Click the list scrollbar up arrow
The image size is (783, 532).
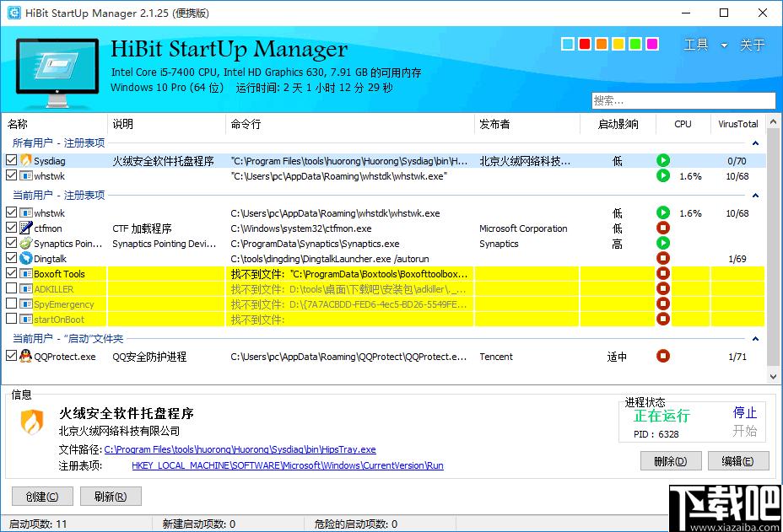773,121
